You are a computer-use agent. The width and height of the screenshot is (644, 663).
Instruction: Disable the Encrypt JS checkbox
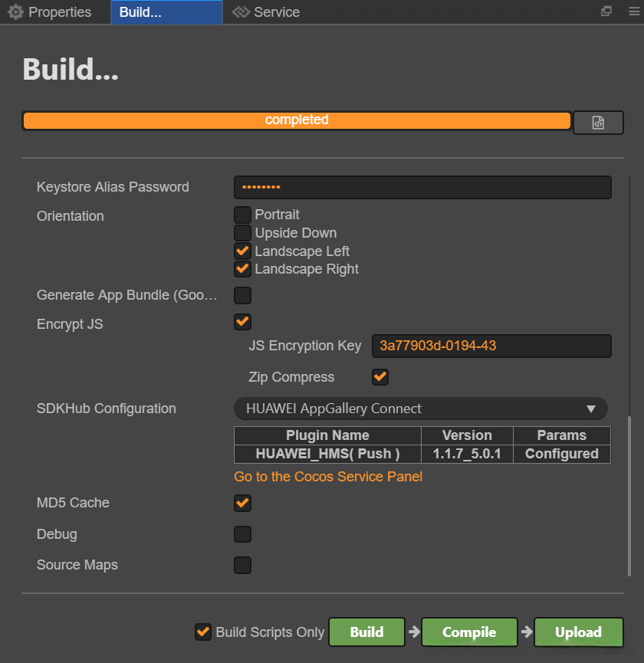(242, 321)
